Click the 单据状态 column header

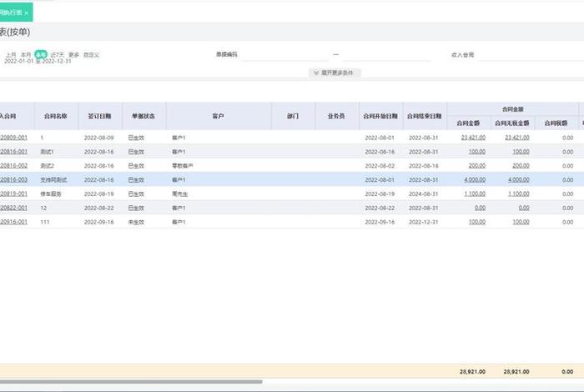144,116
